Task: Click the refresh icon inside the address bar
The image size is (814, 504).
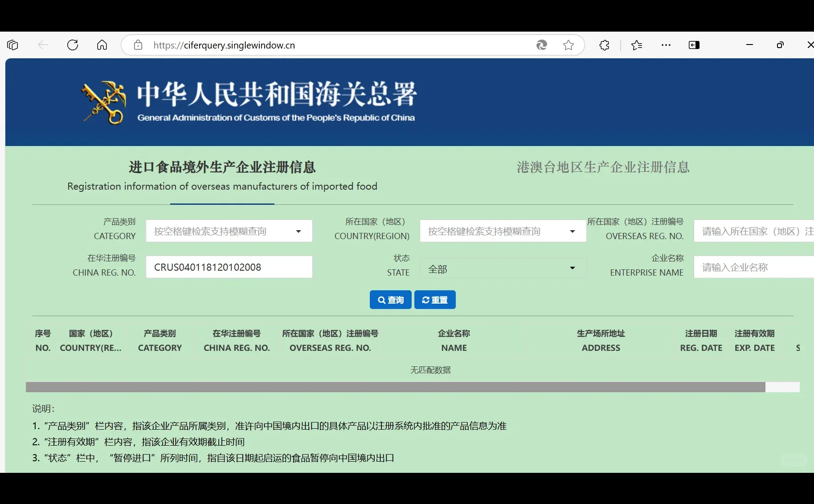Action: [x=541, y=45]
